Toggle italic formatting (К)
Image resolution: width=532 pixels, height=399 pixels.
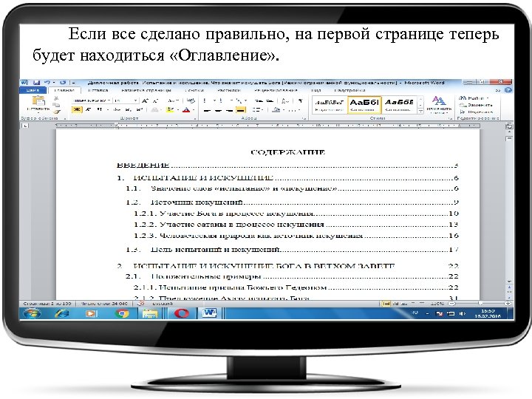pos(88,109)
